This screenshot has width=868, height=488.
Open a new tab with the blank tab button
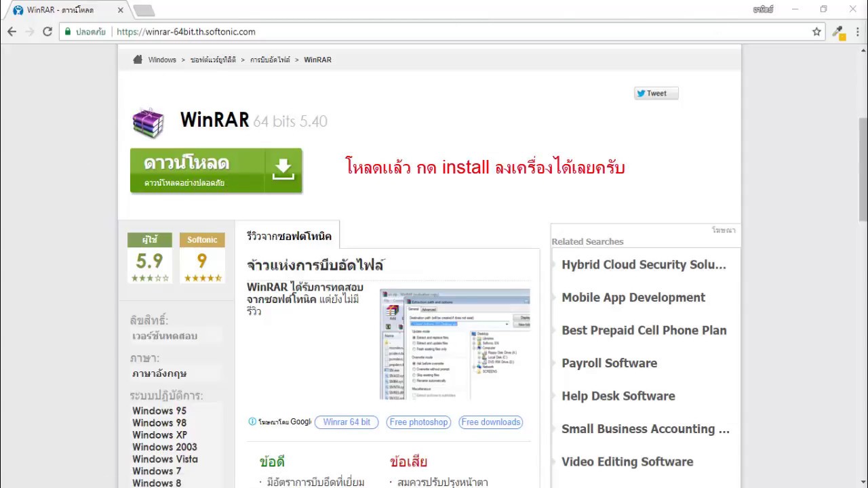pyautogui.click(x=144, y=10)
